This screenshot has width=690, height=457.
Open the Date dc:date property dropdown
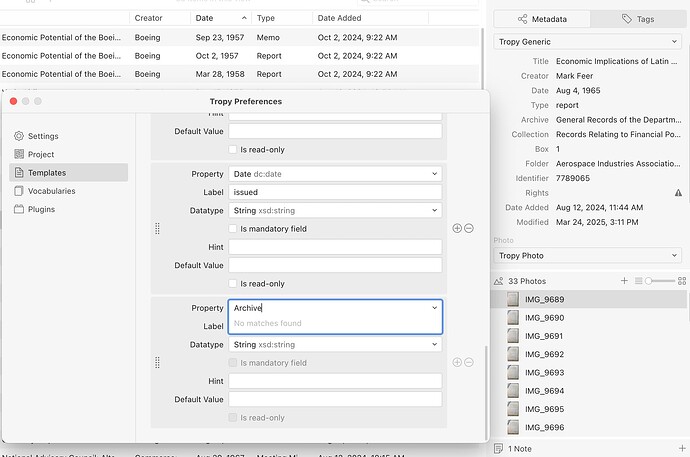tap(335, 174)
